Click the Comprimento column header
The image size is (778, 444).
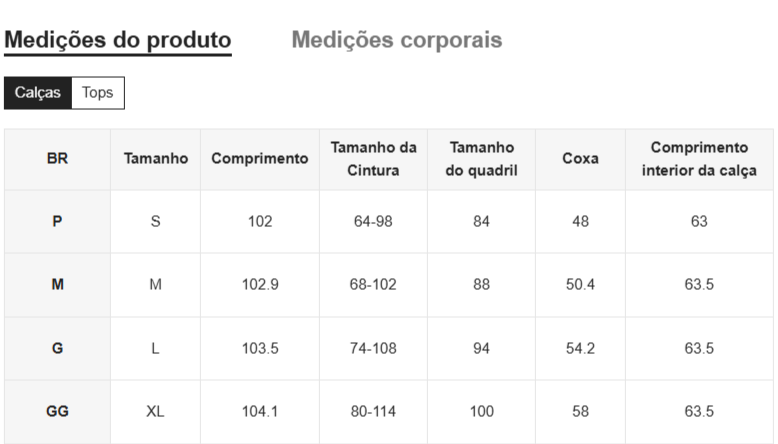point(259,158)
